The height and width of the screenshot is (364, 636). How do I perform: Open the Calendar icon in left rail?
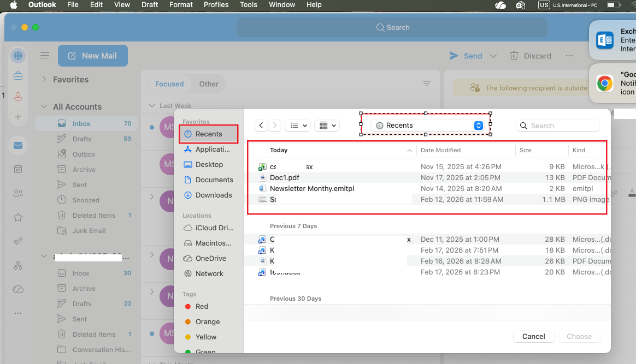[x=18, y=169]
